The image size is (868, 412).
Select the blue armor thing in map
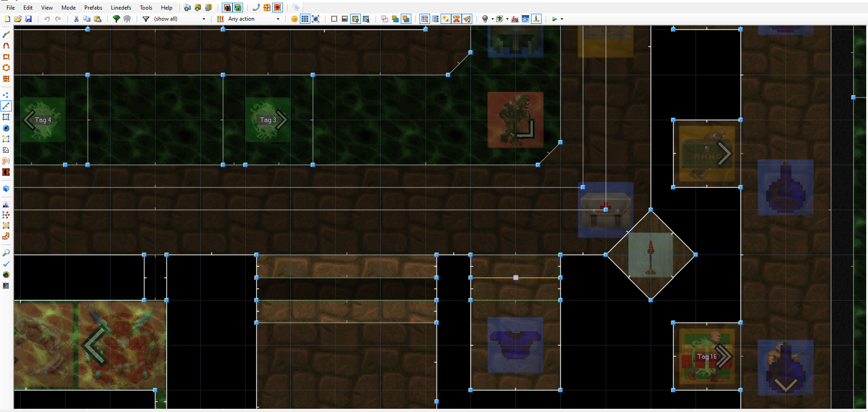pos(515,345)
